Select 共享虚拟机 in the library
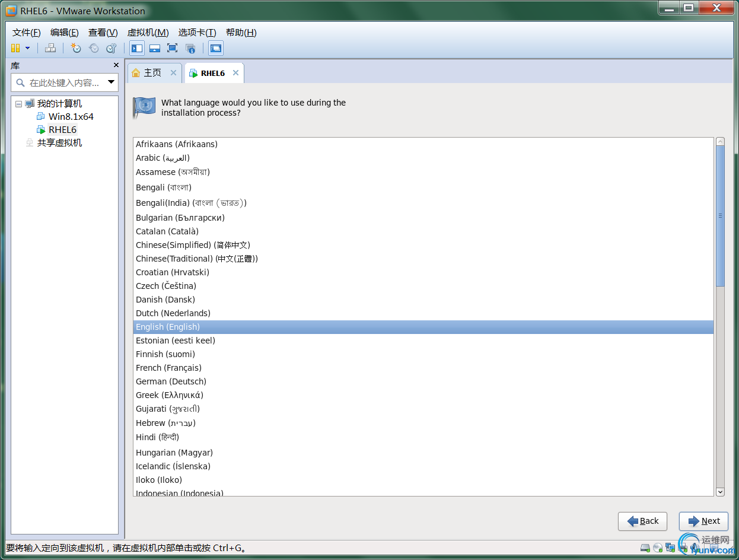 [x=59, y=142]
